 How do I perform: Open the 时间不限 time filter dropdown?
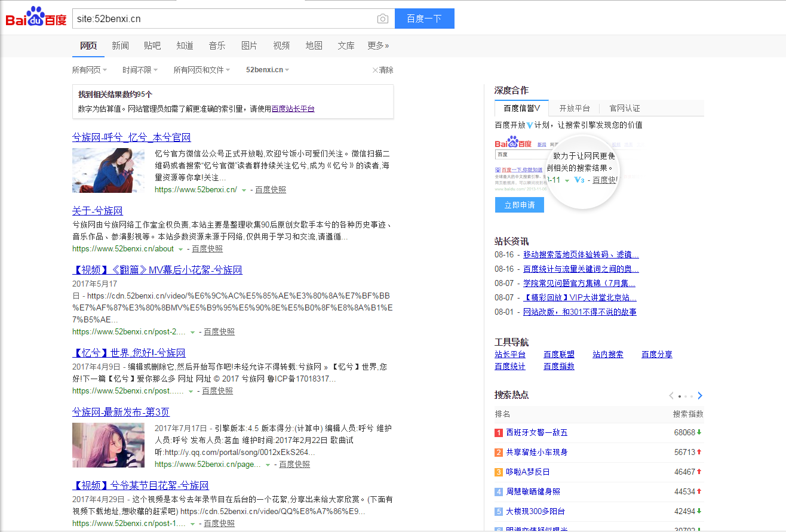[140, 70]
